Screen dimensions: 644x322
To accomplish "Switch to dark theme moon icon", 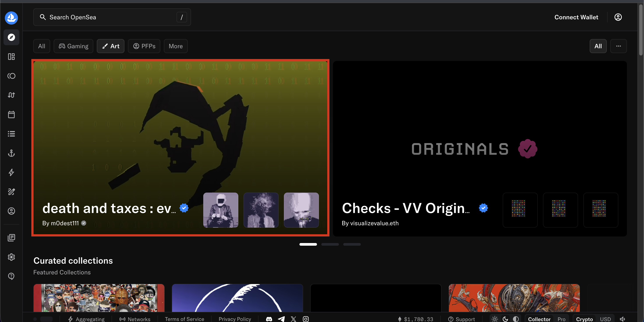I will 505,319.
